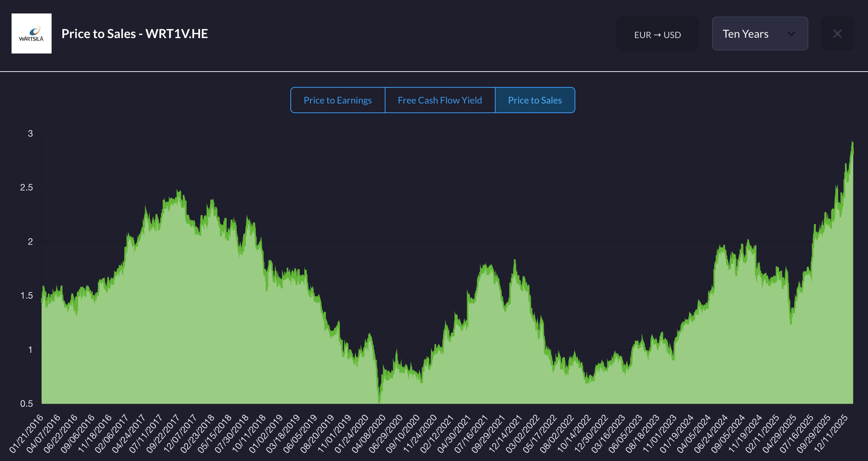Switch to the Free Cash Flow Yield tab
Screen dimensions: 868x461
coord(440,100)
